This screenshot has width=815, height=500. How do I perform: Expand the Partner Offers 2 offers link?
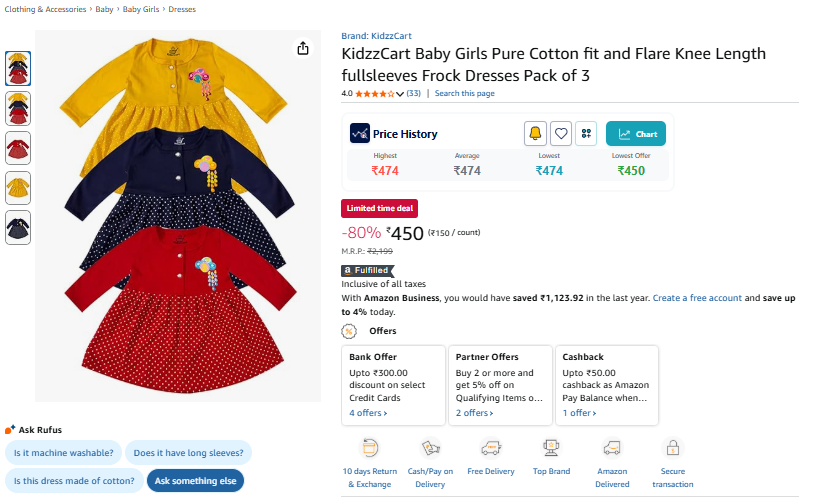[x=475, y=413]
